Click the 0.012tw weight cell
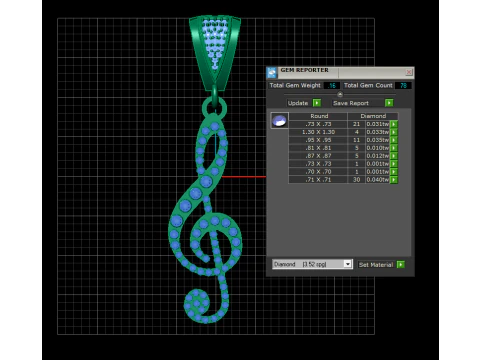The image size is (480, 360). point(377,156)
